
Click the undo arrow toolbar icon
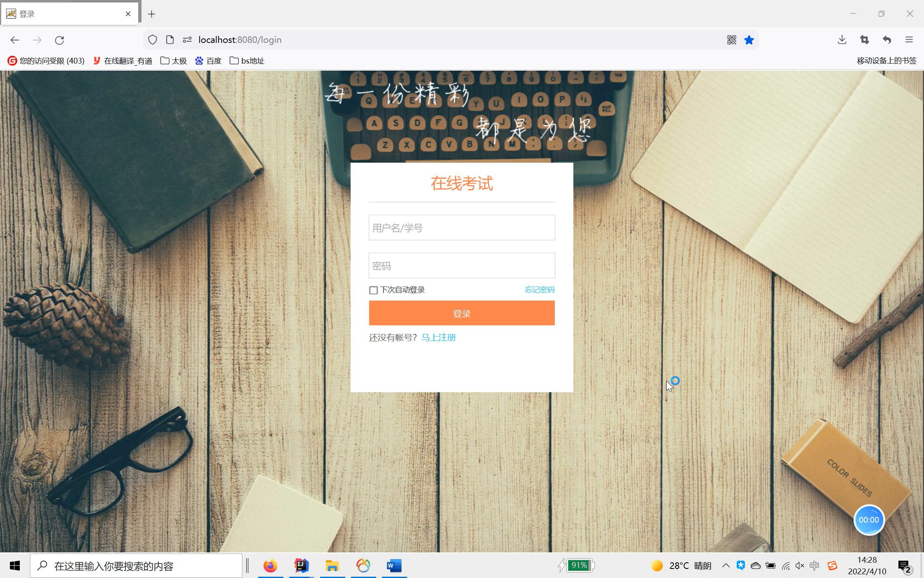pyautogui.click(x=887, y=40)
